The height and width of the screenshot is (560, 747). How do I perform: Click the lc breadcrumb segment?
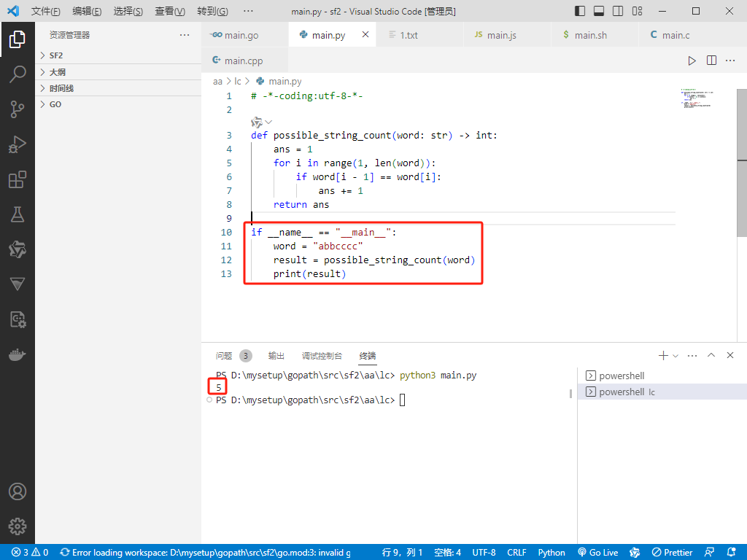[x=238, y=82]
